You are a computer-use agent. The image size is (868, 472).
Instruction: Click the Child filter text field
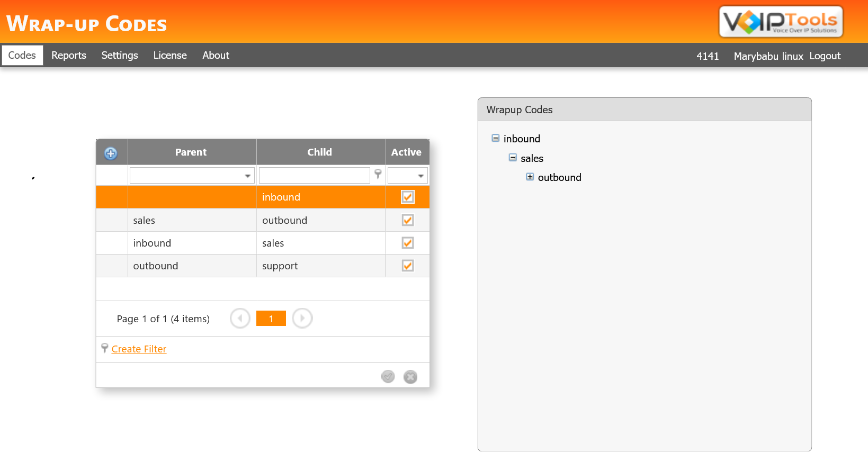(314, 176)
